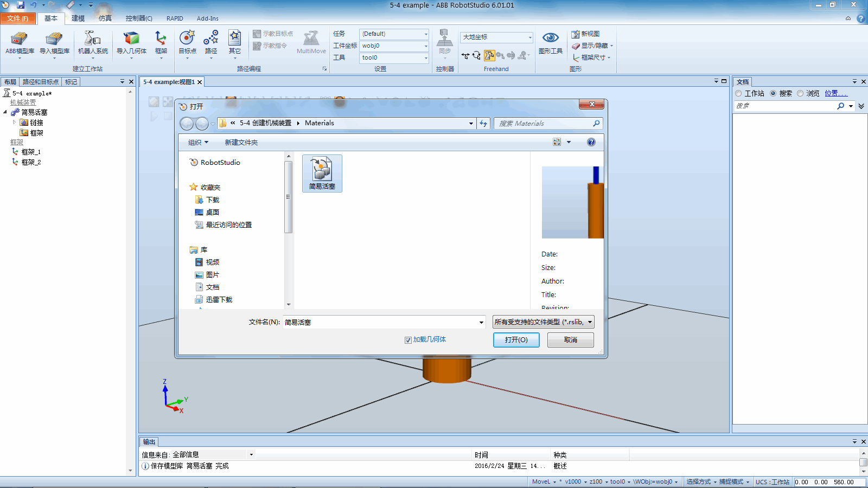868x488 pixels.
Task: Switch to the Add-Ins ribbon tab
Action: click(x=208, y=18)
